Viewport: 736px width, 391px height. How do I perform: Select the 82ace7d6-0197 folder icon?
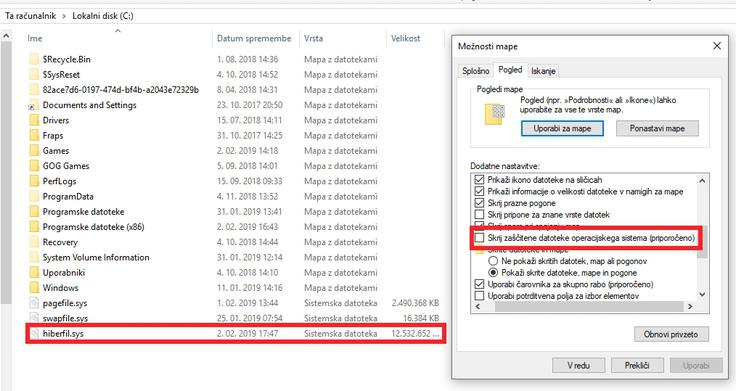pos(34,90)
